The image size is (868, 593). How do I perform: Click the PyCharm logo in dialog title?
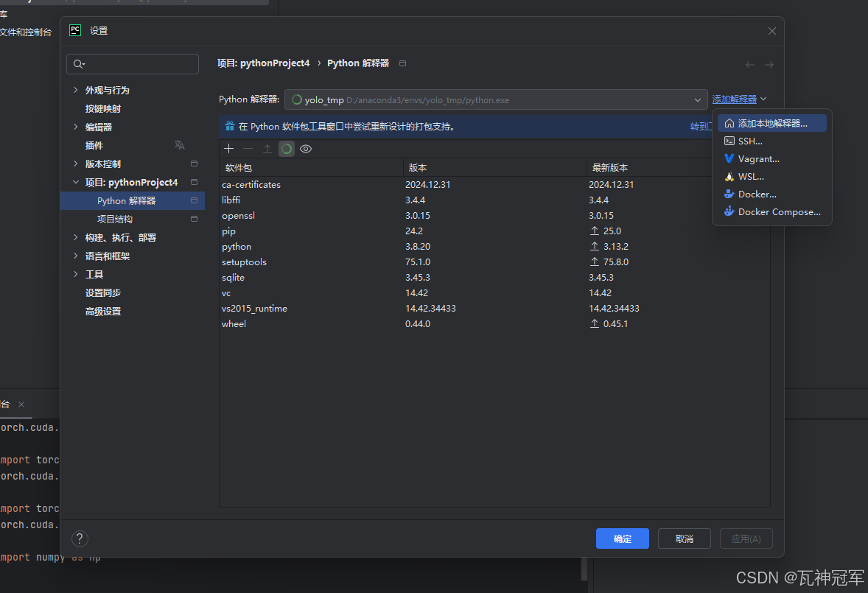(75, 30)
